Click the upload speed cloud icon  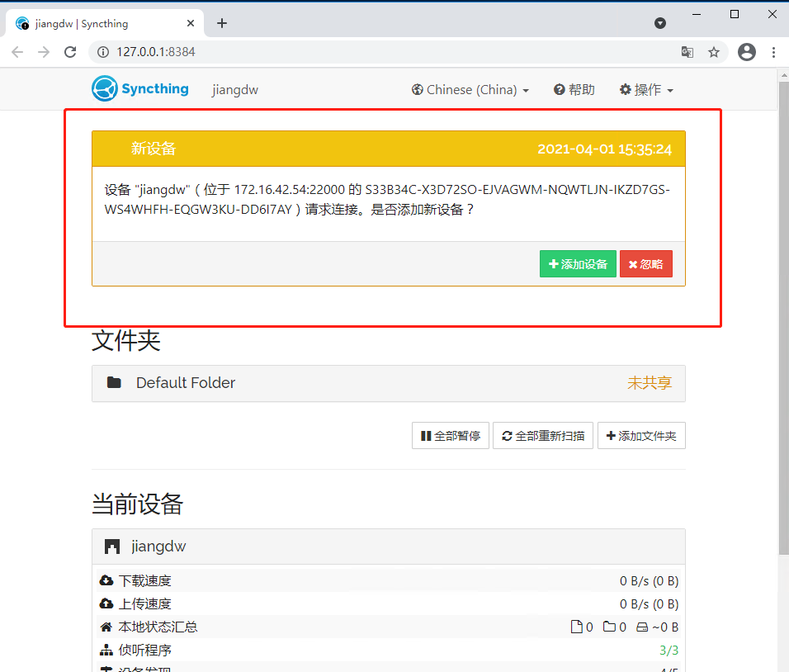pos(106,603)
